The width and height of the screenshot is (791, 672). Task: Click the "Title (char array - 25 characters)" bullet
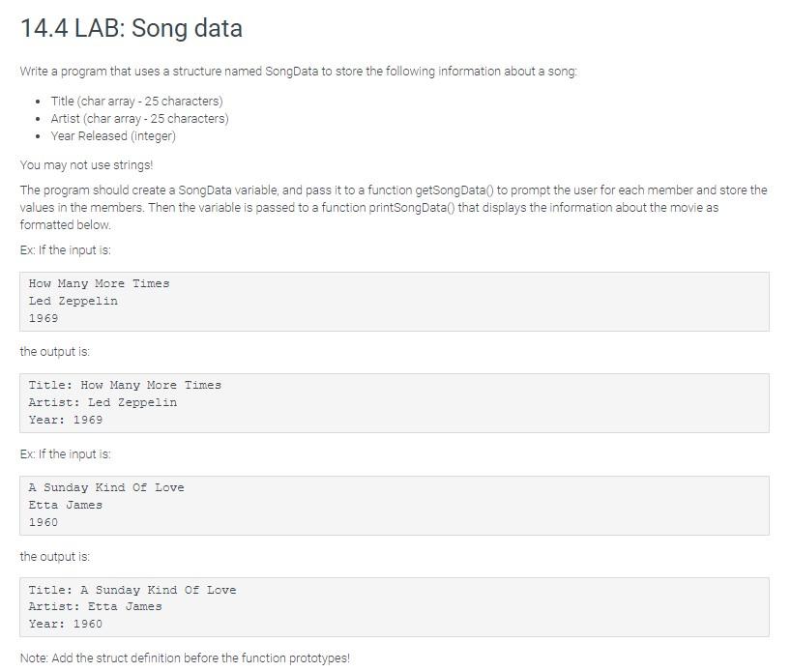136,102
